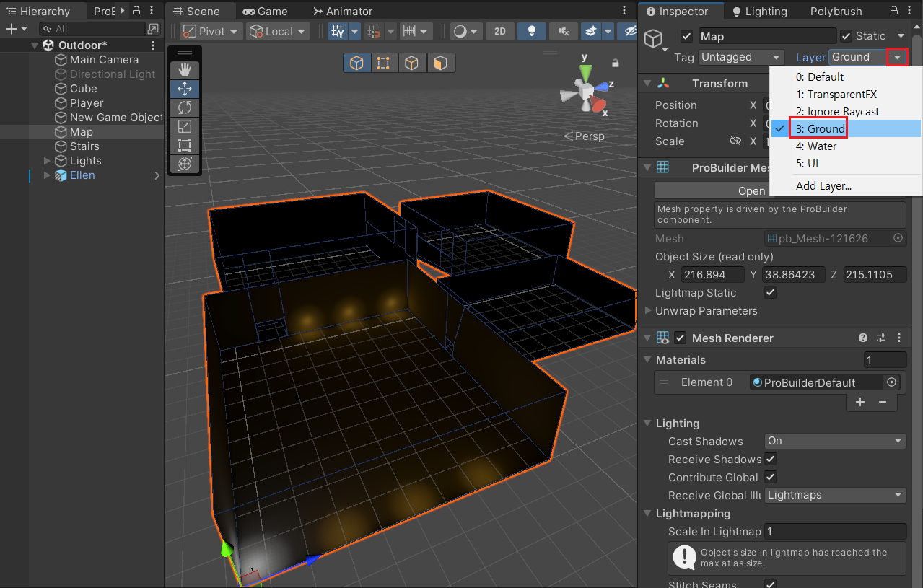This screenshot has width=923, height=588.
Task: Choose the 4: Water layer
Action: click(846, 146)
